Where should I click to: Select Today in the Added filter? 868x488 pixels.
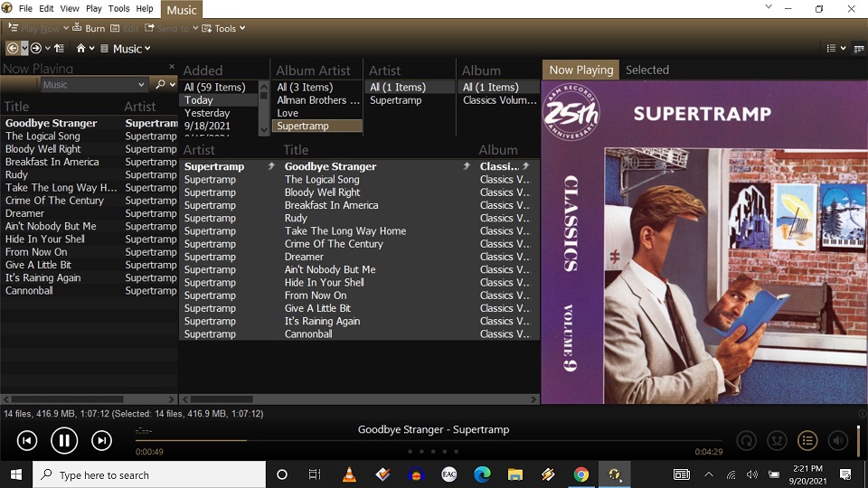tap(219, 100)
